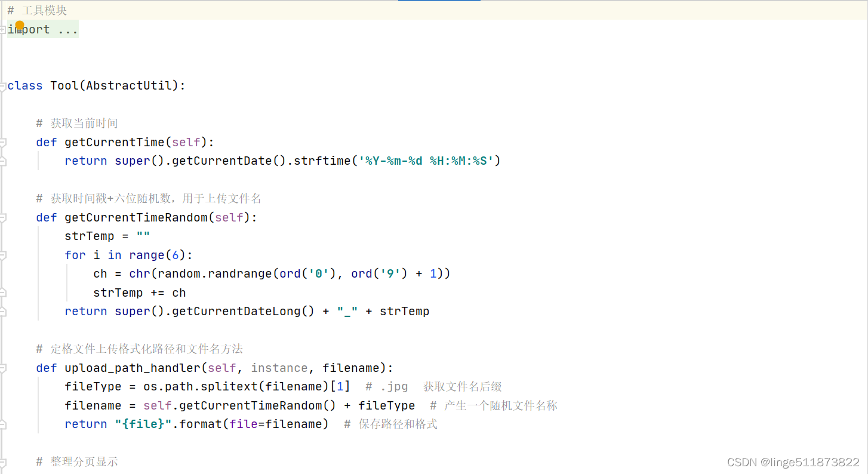Click the fold end marker beside format(file=filename) return
The height and width of the screenshot is (474, 868).
[x=2, y=424]
